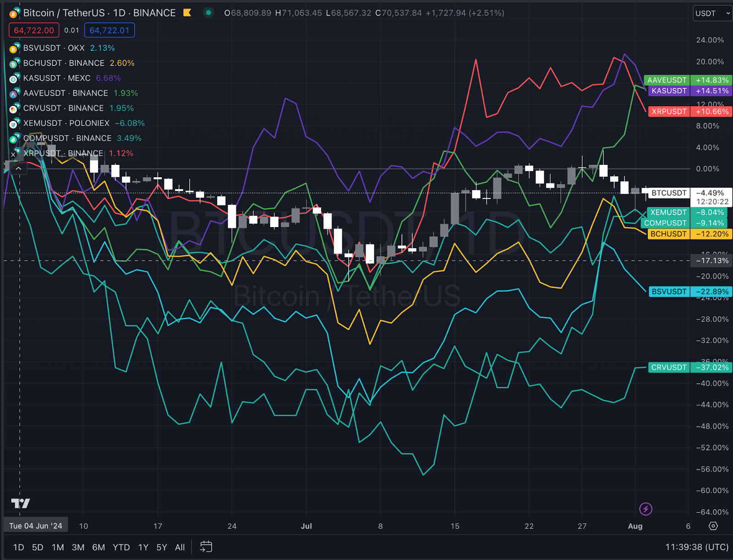
Task: Click the BSVUSDT −22.89% price label
Action: pyautogui.click(x=690, y=292)
